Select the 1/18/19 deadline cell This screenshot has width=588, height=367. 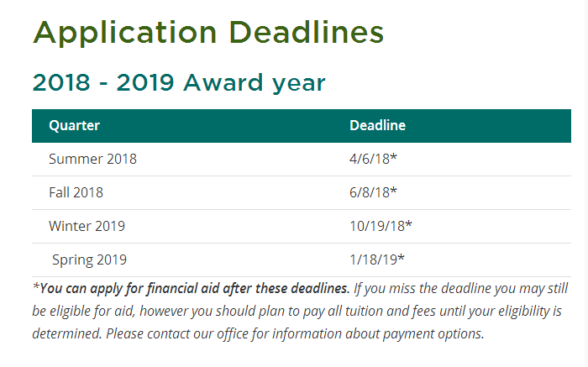point(377,260)
